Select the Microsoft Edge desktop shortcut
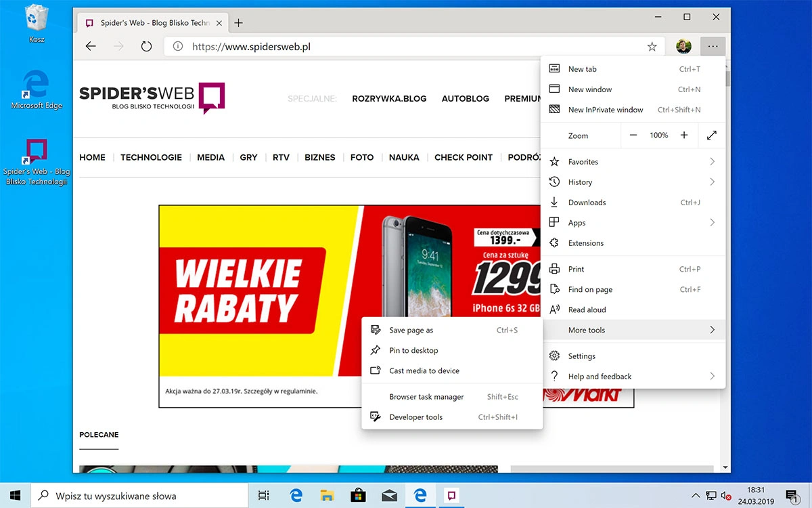 pyautogui.click(x=36, y=89)
